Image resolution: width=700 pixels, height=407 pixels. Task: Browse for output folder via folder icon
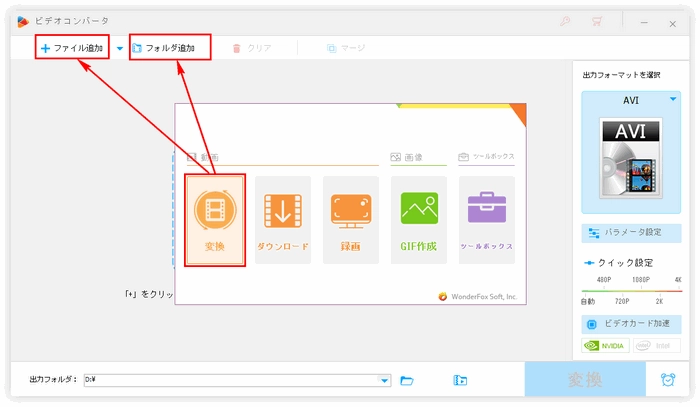(x=407, y=380)
